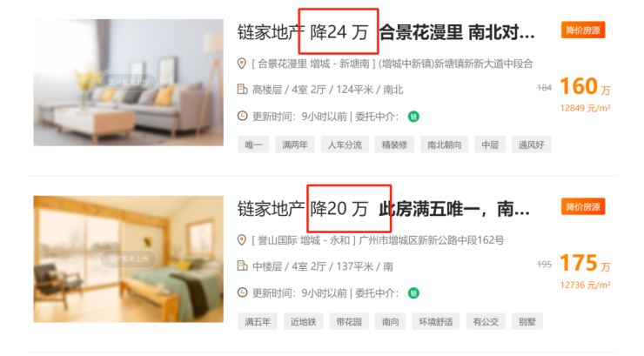Screen dimensions: 644x356
Task: Select the 近地铁 tag
Action: click(x=303, y=321)
